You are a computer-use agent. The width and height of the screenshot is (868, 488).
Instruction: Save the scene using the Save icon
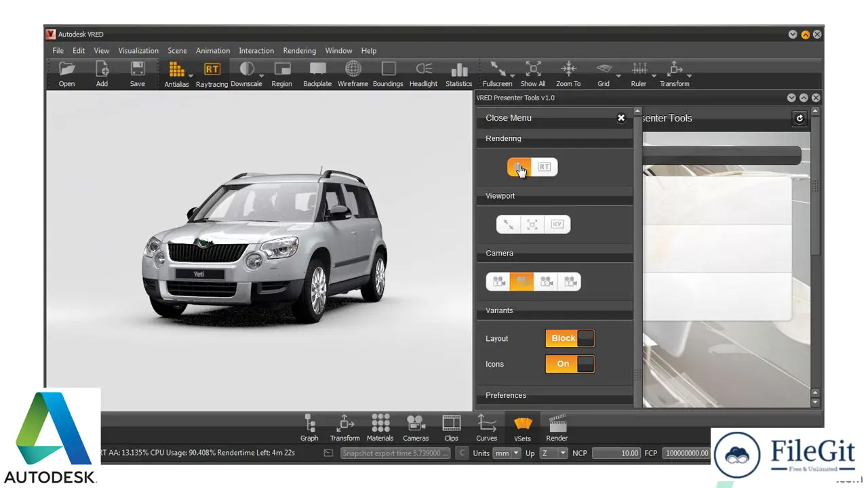point(138,74)
